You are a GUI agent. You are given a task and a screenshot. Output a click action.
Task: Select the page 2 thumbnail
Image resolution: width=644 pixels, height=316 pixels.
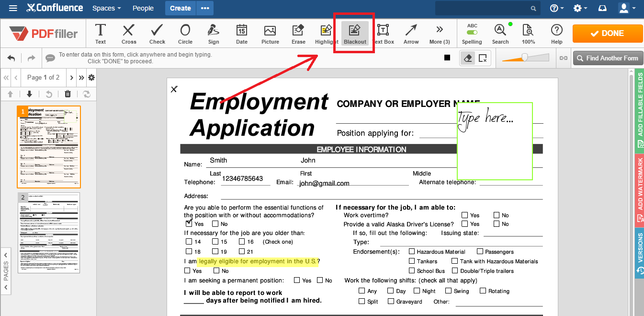(x=49, y=233)
